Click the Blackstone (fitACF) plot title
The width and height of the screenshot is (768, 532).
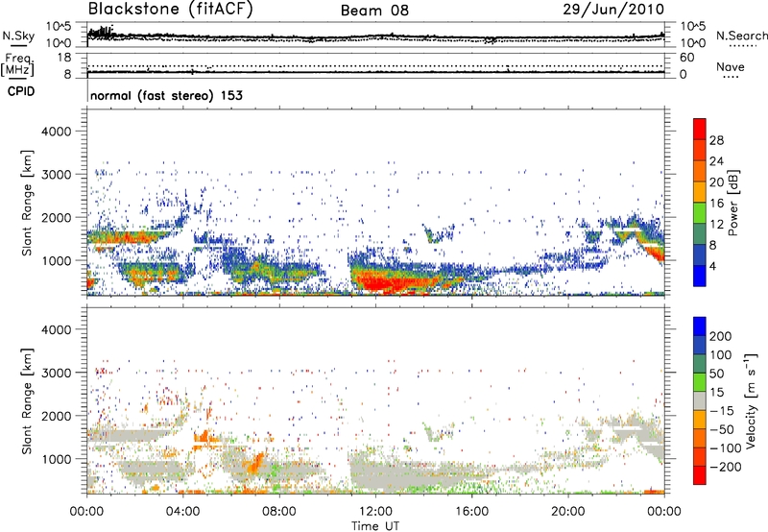click(170, 10)
